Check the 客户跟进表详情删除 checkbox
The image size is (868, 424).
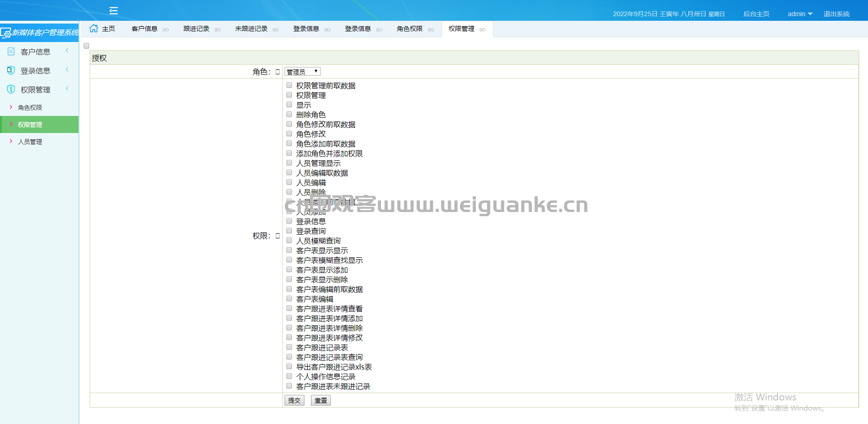[289, 327]
